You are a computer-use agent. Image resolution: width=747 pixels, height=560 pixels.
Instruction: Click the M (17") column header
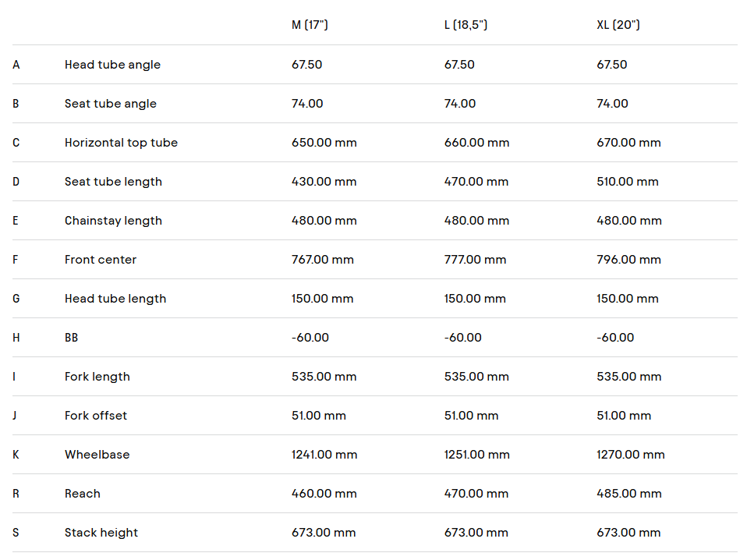(310, 25)
